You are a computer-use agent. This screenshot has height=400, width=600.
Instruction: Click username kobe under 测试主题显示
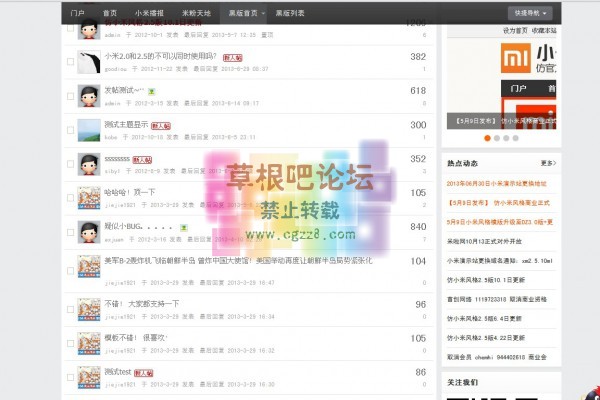[x=111, y=137]
